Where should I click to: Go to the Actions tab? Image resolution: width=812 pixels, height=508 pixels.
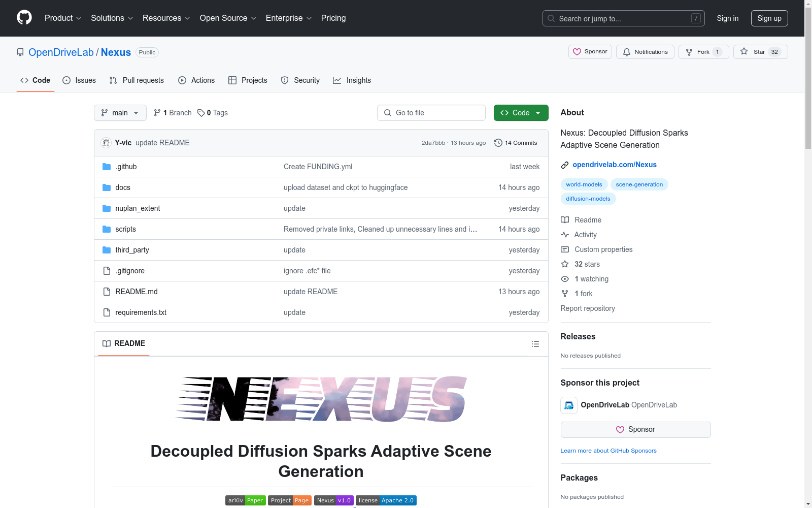pos(196,80)
